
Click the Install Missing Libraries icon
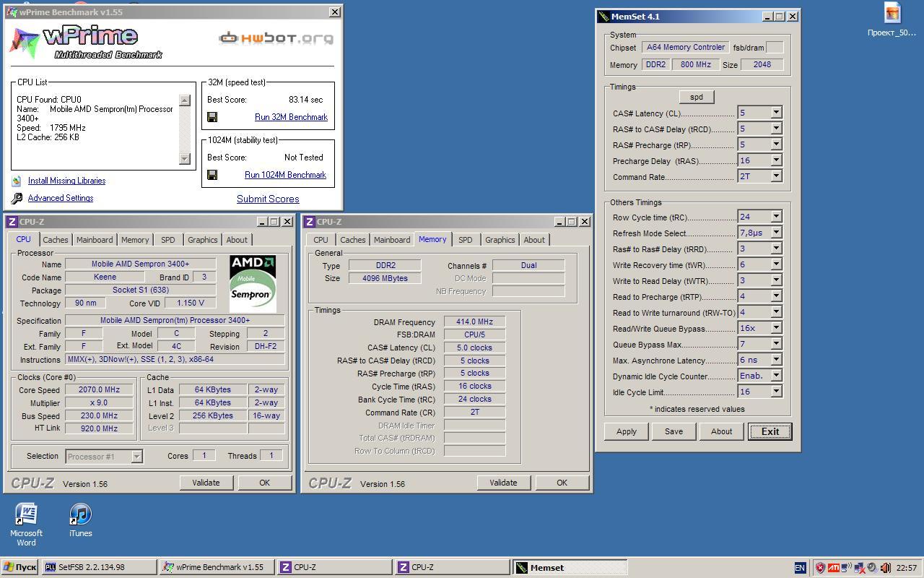point(17,181)
